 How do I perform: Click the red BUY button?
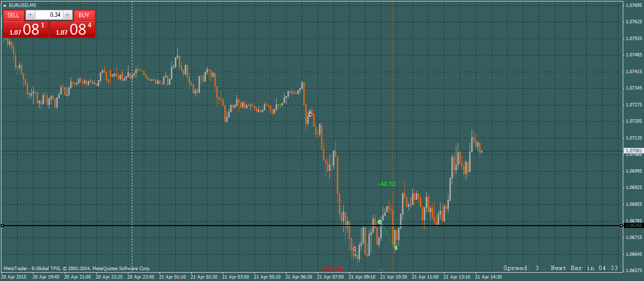pyautogui.click(x=84, y=15)
